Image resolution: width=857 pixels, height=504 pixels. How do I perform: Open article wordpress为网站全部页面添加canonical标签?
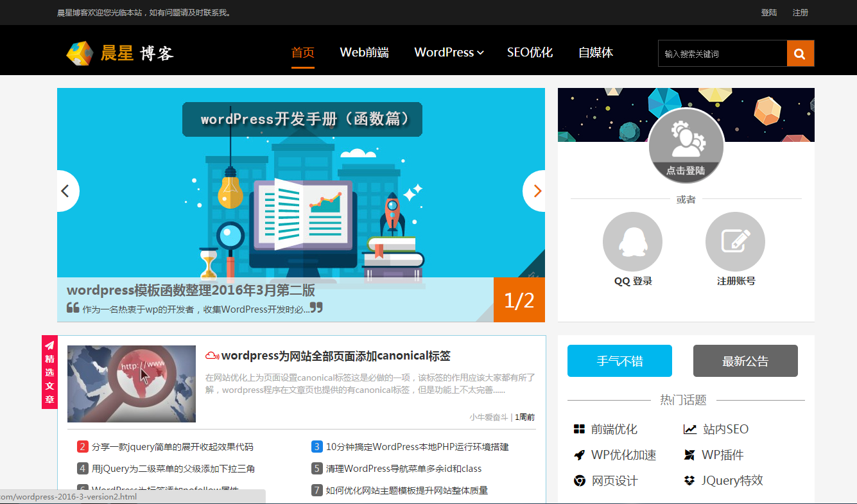click(336, 356)
